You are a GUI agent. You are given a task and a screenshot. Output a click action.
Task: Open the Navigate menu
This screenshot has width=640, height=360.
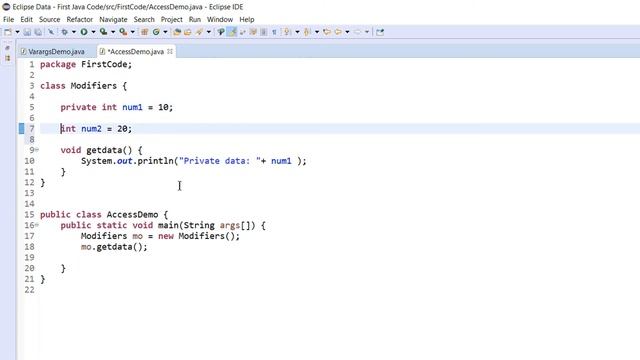click(113, 19)
